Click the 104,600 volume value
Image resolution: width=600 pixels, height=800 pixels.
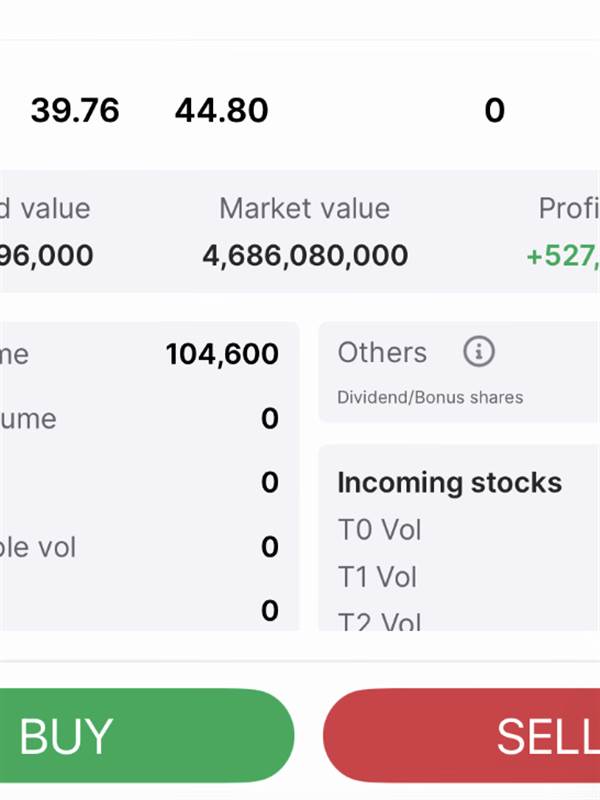coord(222,353)
